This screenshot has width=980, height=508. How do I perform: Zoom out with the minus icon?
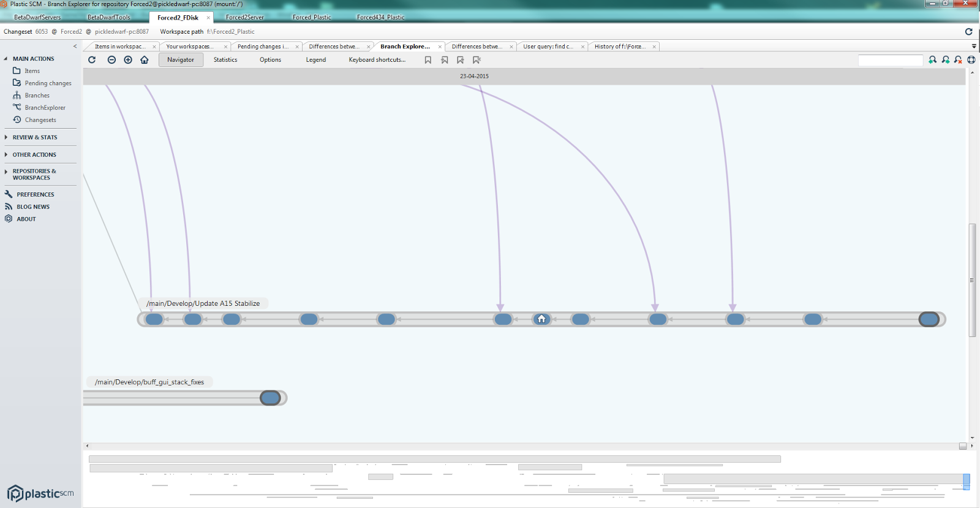[111, 59]
